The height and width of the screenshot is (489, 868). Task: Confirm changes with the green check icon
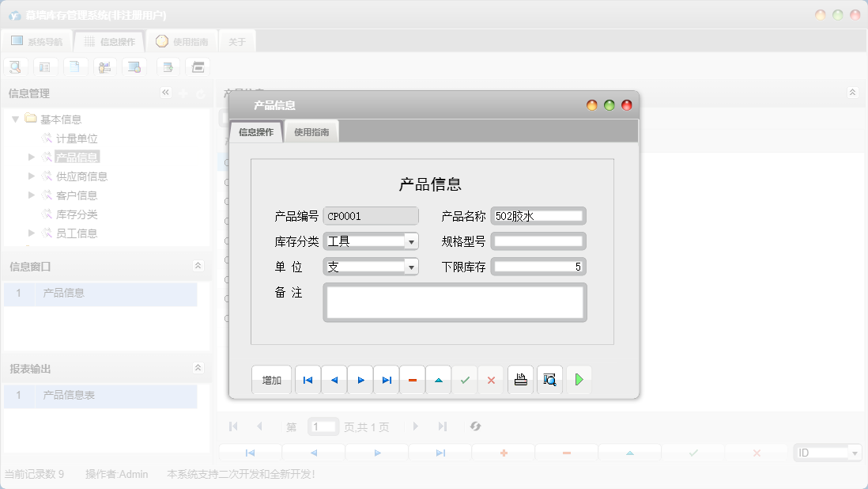coord(465,380)
